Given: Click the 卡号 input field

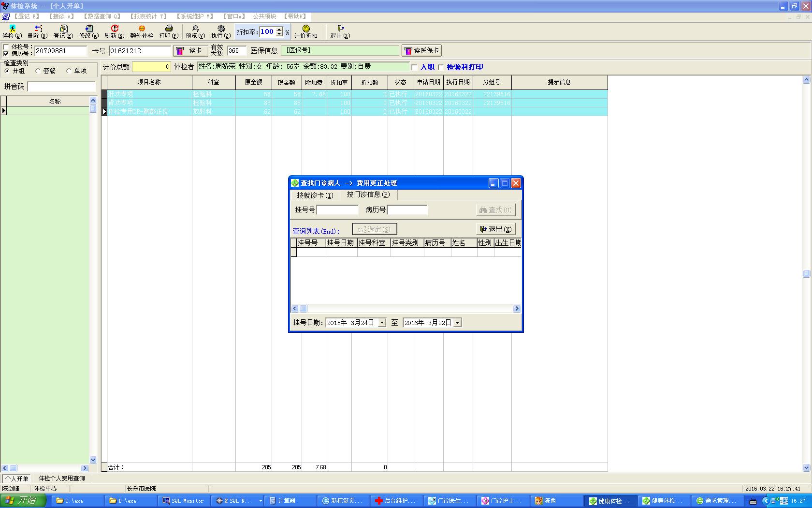Looking at the screenshot, I should pyautogui.click(x=140, y=51).
